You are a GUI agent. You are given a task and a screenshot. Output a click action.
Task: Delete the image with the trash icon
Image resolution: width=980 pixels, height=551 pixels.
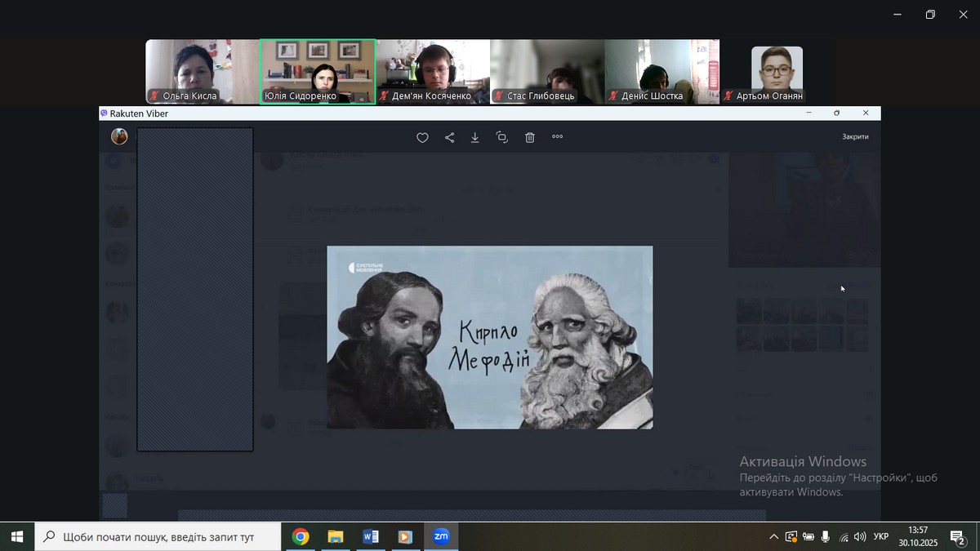[529, 138]
